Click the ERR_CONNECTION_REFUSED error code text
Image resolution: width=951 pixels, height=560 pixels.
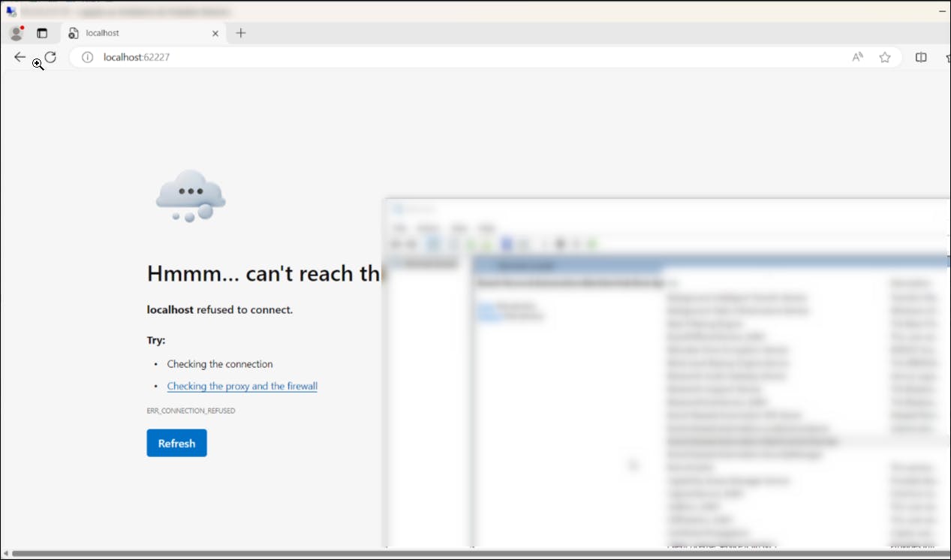click(191, 411)
